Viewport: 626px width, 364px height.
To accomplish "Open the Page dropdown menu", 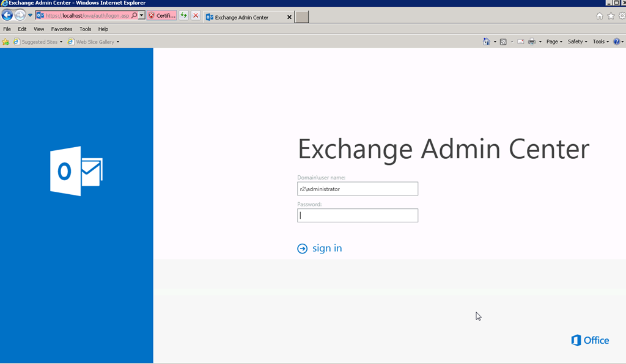I will click(x=554, y=42).
